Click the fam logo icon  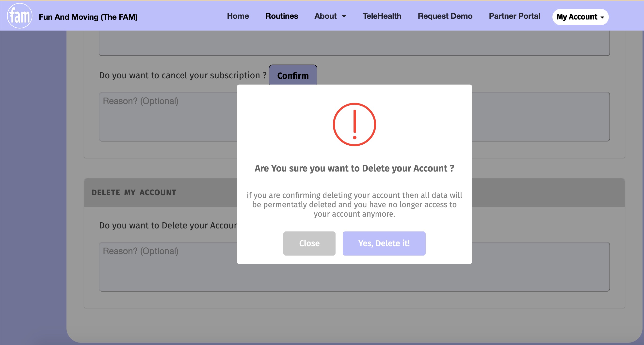pos(19,16)
